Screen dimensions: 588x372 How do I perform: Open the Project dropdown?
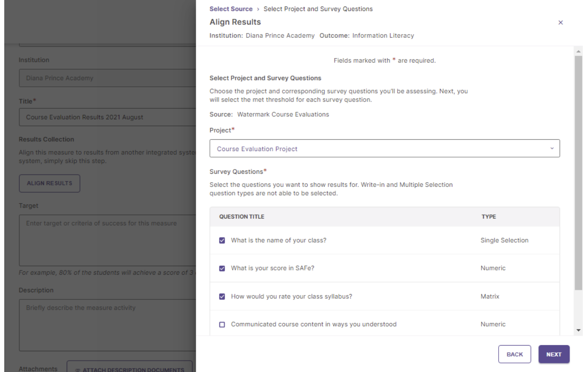(385, 148)
